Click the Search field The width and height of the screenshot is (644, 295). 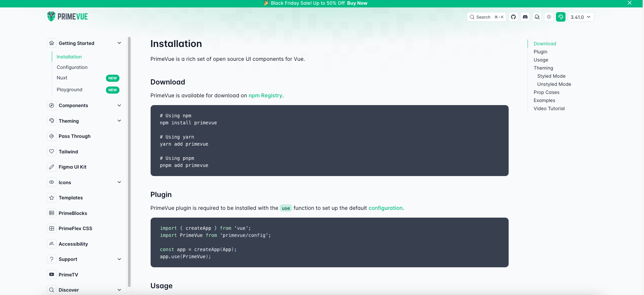pos(487,17)
